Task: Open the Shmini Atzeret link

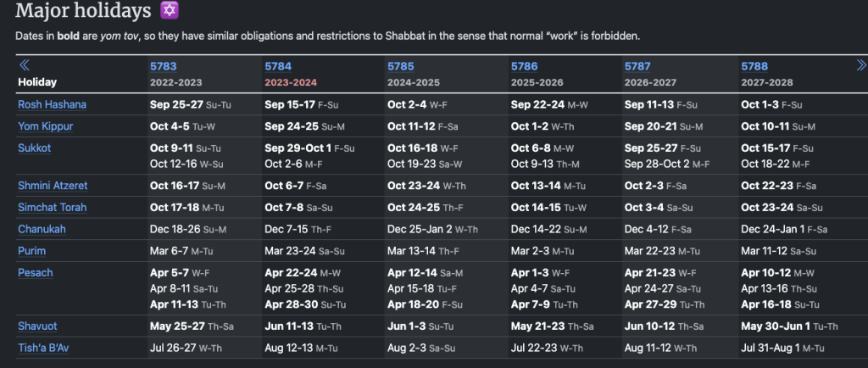Action: pos(53,186)
